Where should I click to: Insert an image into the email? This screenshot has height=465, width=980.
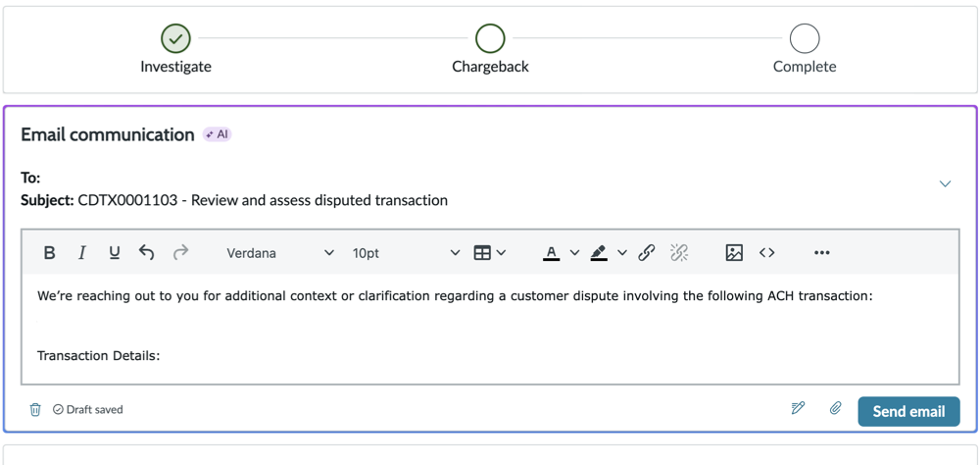734,253
